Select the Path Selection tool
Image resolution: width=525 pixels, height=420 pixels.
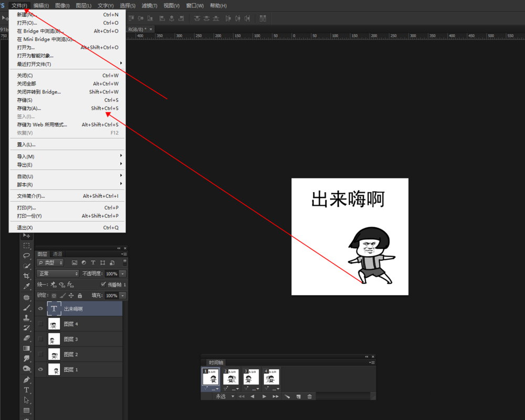click(x=26, y=400)
